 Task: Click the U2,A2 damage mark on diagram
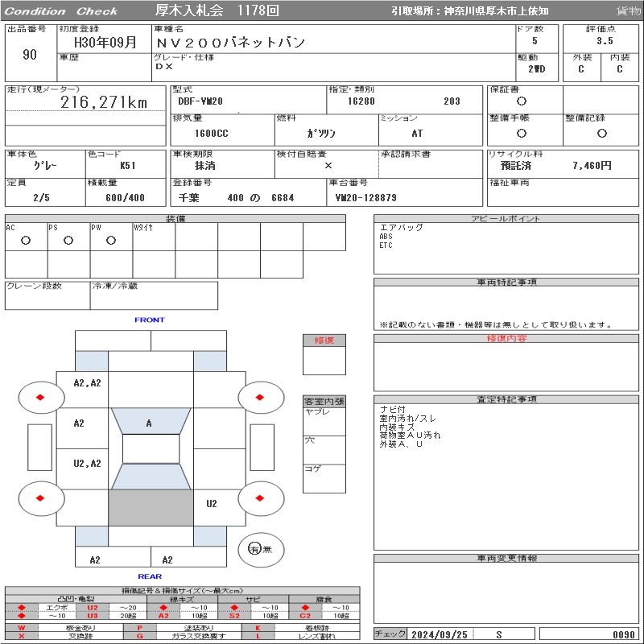(87, 464)
